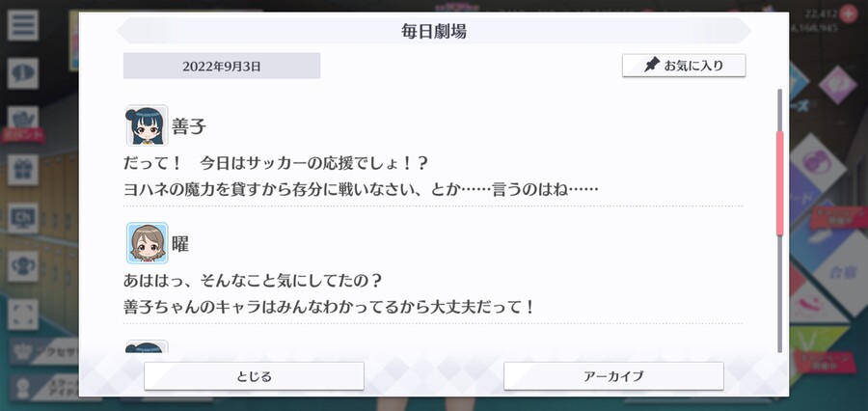Pin episode with お気に入り button
This screenshot has width=868, height=411.
[684, 66]
